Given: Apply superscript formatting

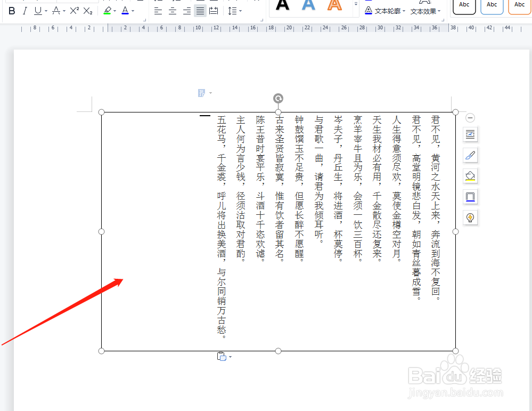Looking at the screenshot, I should coord(72,11).
